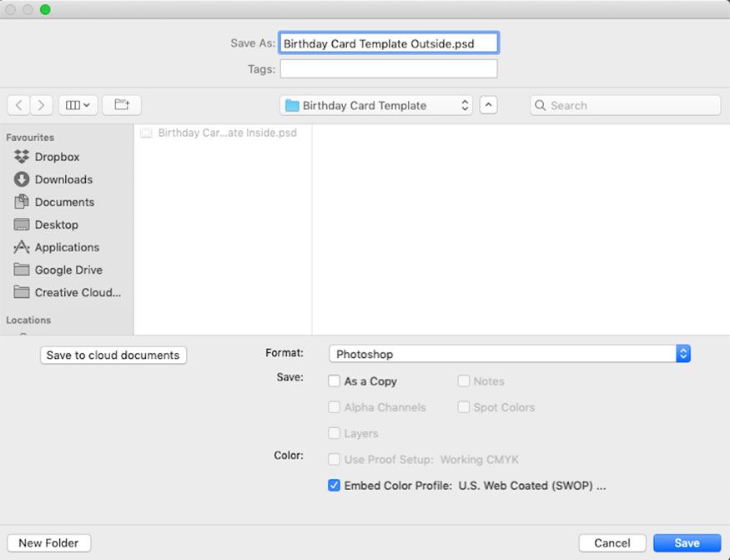Toggle the Layers checkbox
The height and width of the screenshot is (560, 730).
334,433
